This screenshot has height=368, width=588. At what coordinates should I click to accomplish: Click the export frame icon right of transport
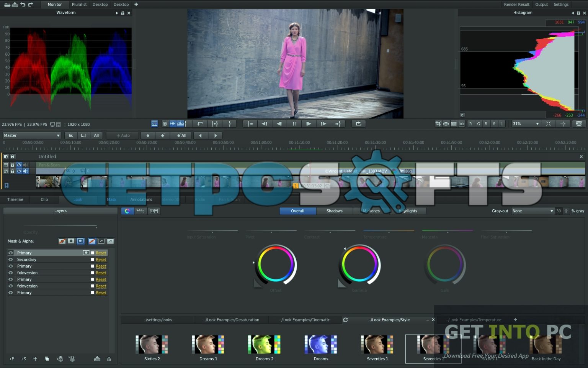click(358, 124)
